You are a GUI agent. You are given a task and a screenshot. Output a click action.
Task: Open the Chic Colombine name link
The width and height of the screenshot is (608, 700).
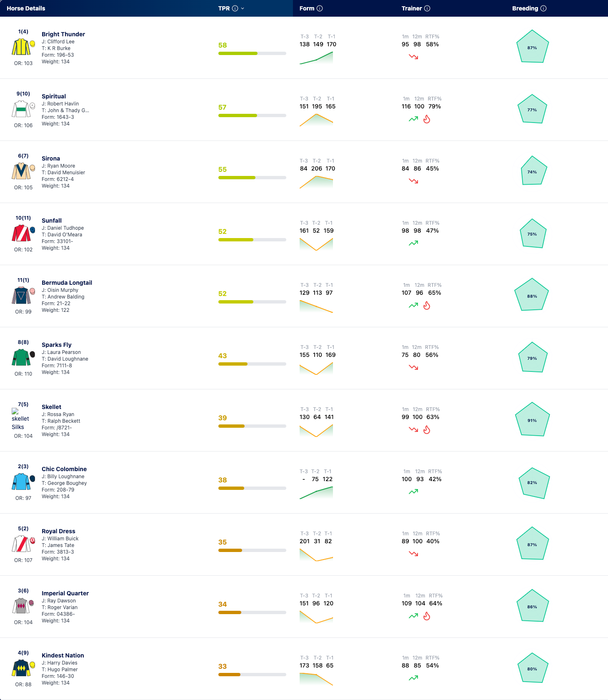pos(64,469)
